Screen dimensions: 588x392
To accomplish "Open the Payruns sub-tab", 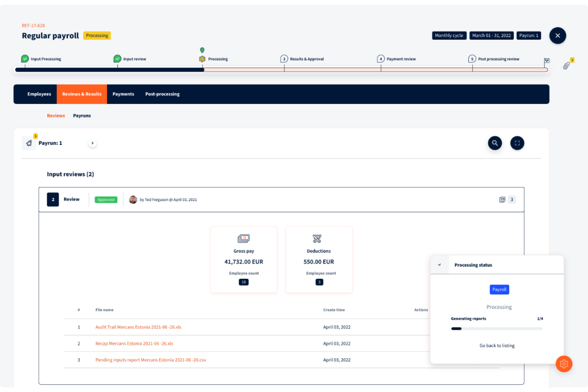I will pyautogui.click(x=82, y=116).
